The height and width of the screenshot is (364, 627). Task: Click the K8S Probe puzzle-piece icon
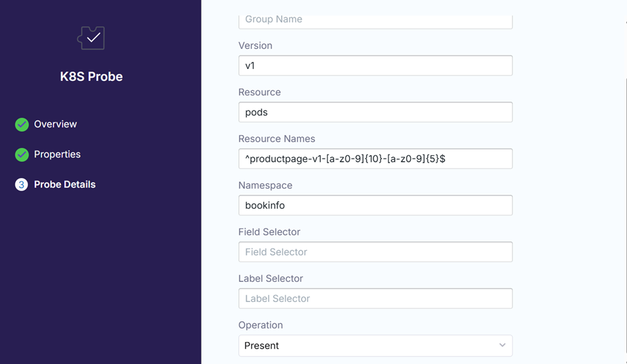[x=91, y=38]
